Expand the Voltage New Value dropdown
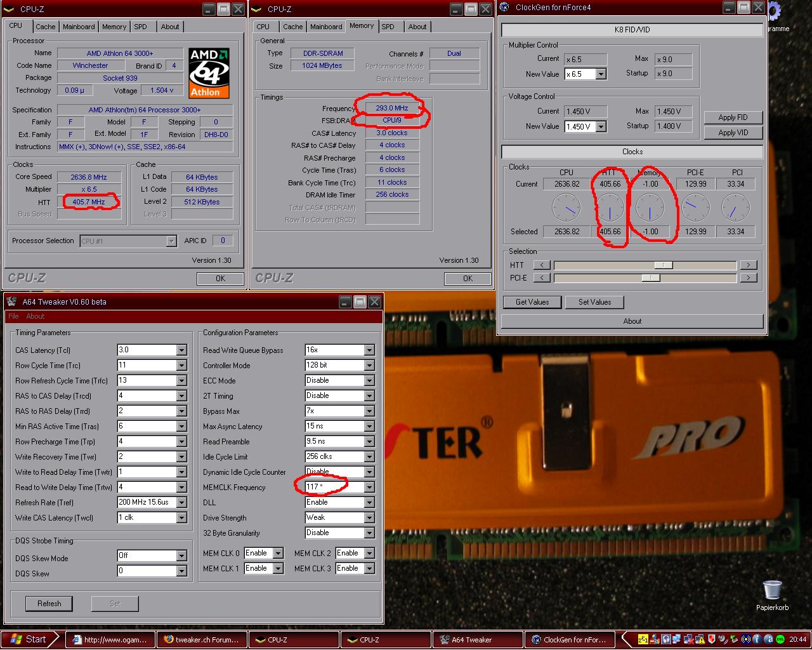Viewport: 812px width, 650px height. 601,126
